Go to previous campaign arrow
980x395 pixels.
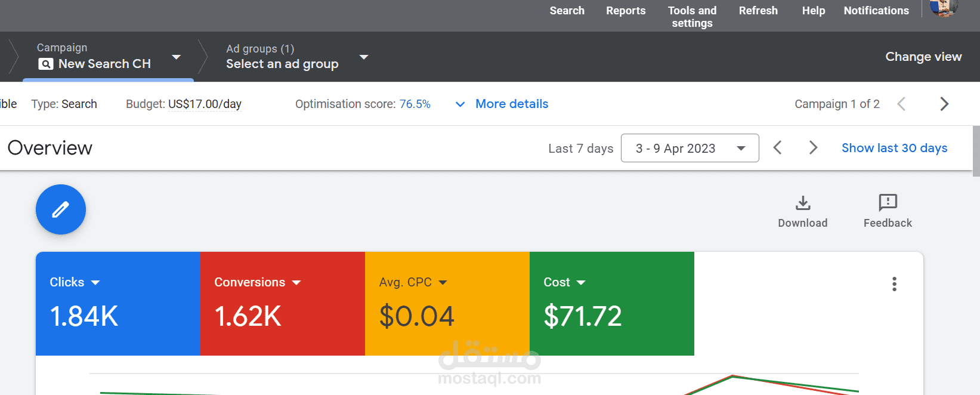pos(901,104)
